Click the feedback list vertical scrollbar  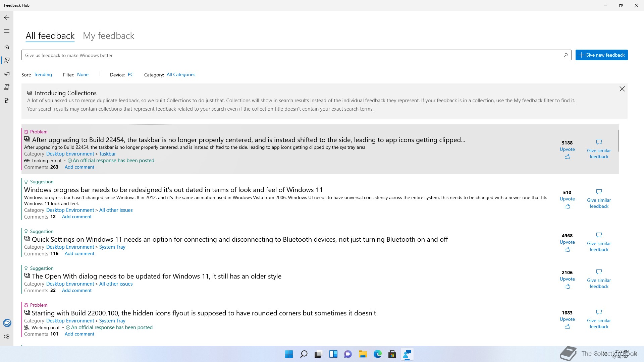point(618,140)
